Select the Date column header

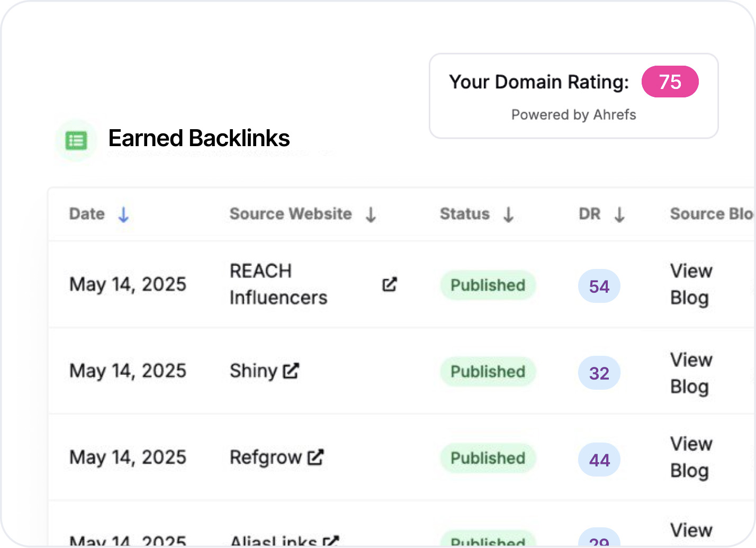click(86, 214)
